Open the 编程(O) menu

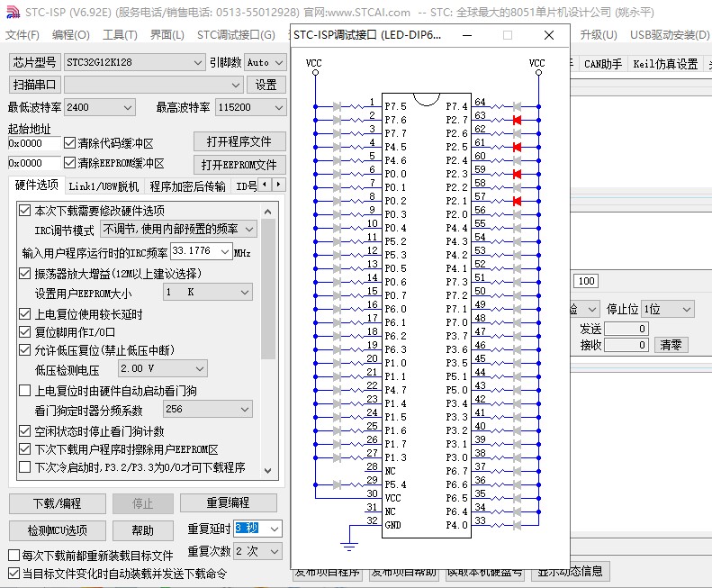[x=71, y=35]
